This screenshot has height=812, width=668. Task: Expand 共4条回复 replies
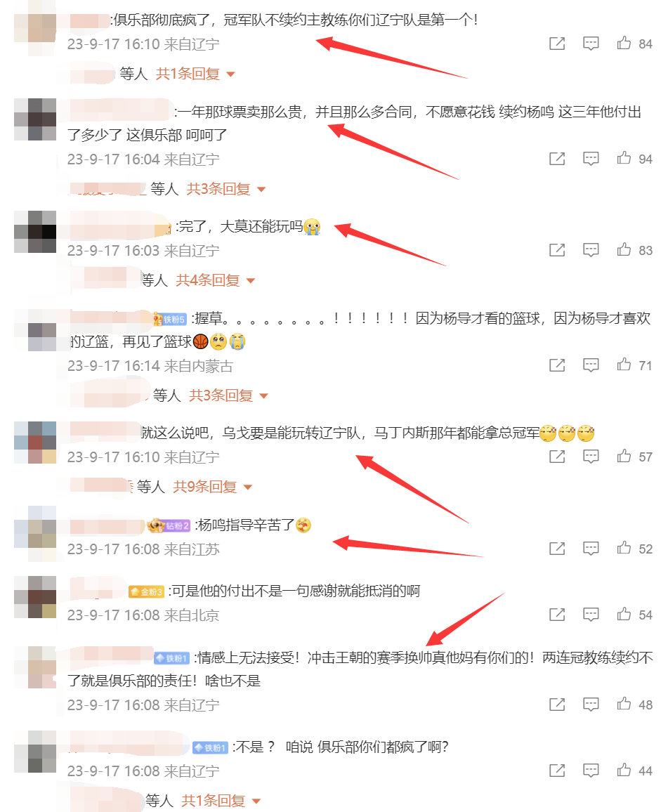[x=216, y=281]
